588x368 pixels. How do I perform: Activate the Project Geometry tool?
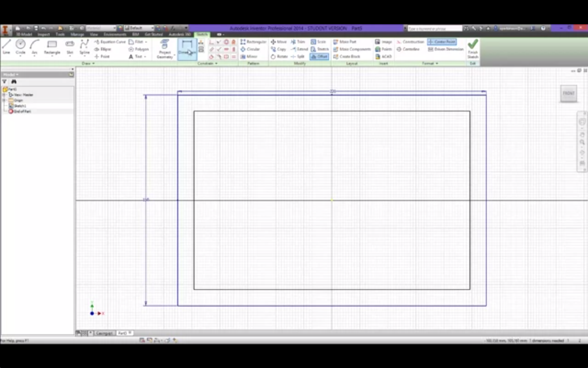pos(165,49)
